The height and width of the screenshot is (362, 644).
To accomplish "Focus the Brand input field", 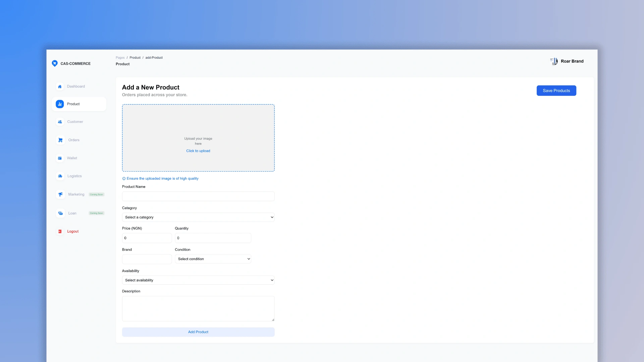I will 147,259.
